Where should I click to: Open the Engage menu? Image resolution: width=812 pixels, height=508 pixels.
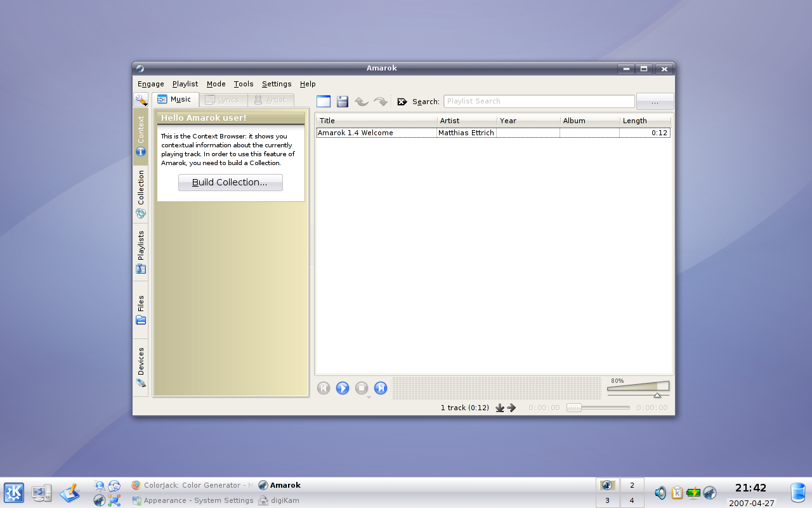pos(151,84)
